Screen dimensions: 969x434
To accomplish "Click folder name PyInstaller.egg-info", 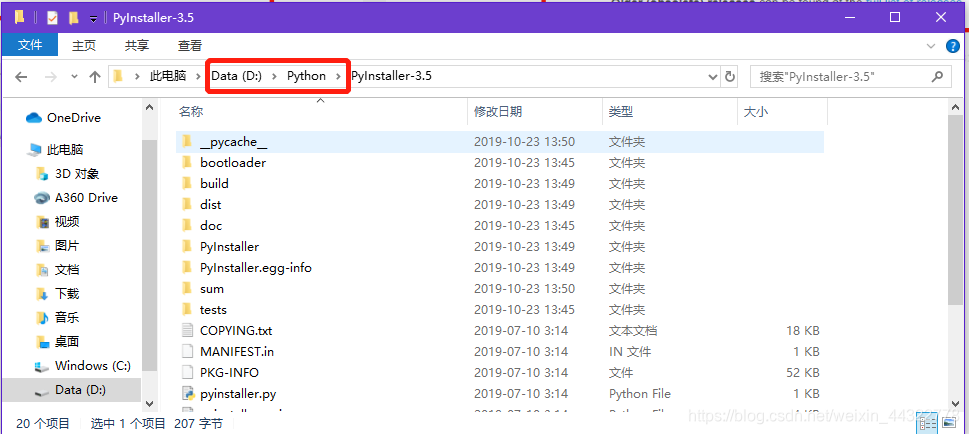I will pyautogui.click(x=256, y=268).
